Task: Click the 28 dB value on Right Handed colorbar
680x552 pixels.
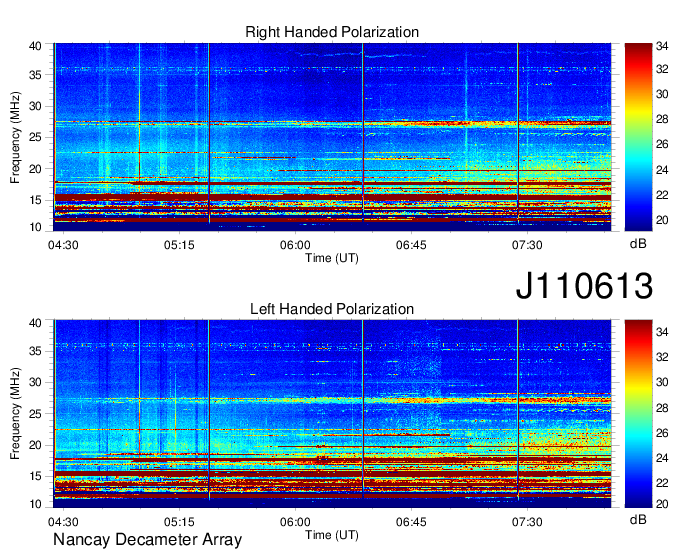Action: (x=662, y=119)
